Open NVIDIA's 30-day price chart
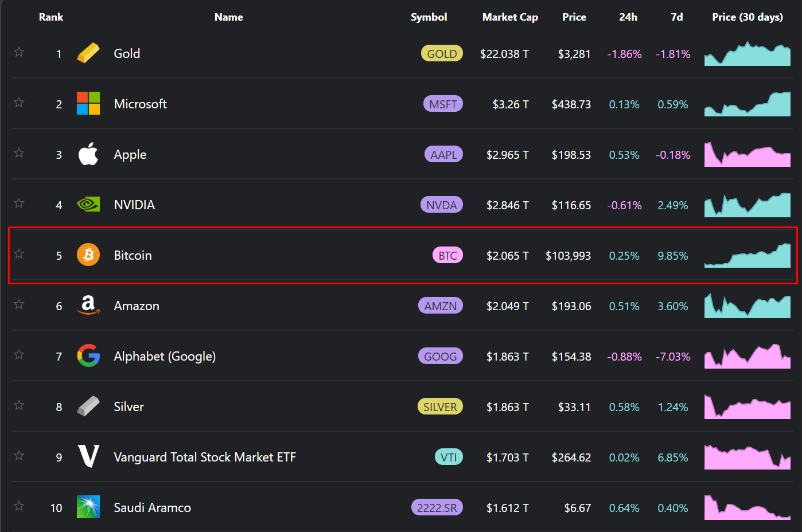This screenshot has height=532, width=802. point(748,205)
